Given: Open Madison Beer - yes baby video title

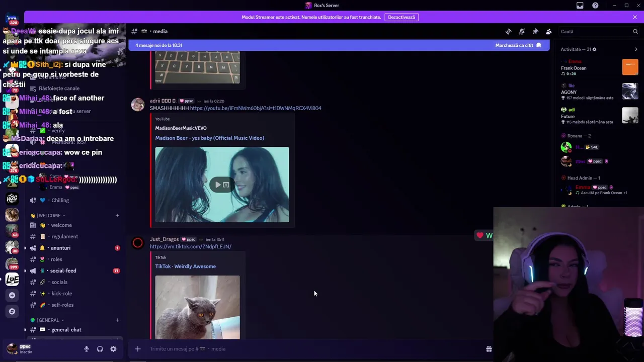Looking at the screenshot, I should click(210, 138).
